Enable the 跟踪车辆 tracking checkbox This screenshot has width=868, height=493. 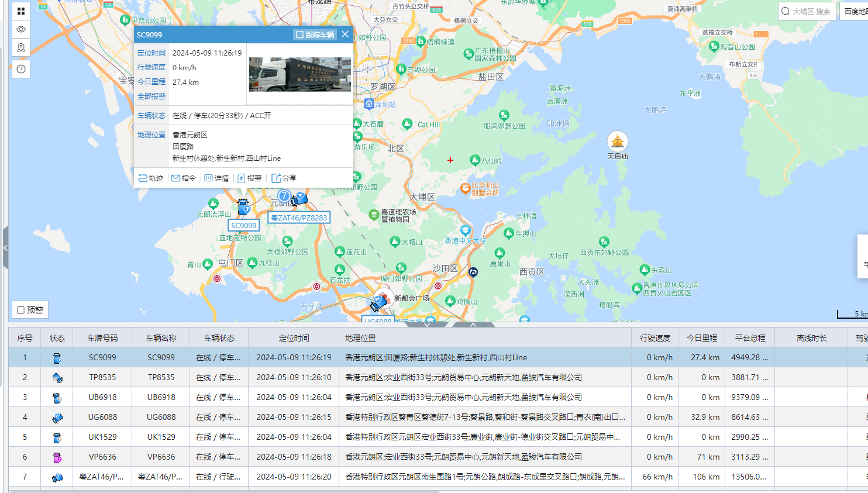point(301,35)
